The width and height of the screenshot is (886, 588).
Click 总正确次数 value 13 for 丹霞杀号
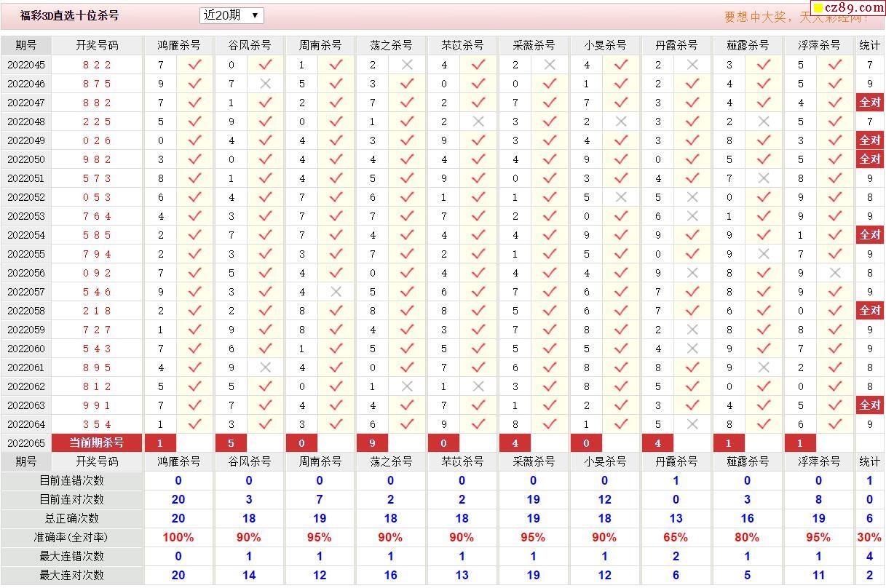(676, 519)
